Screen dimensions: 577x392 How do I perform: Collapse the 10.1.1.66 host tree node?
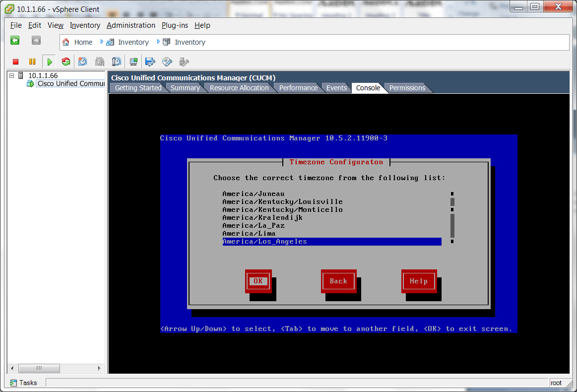pyautogui.click(x=12, y=75)
